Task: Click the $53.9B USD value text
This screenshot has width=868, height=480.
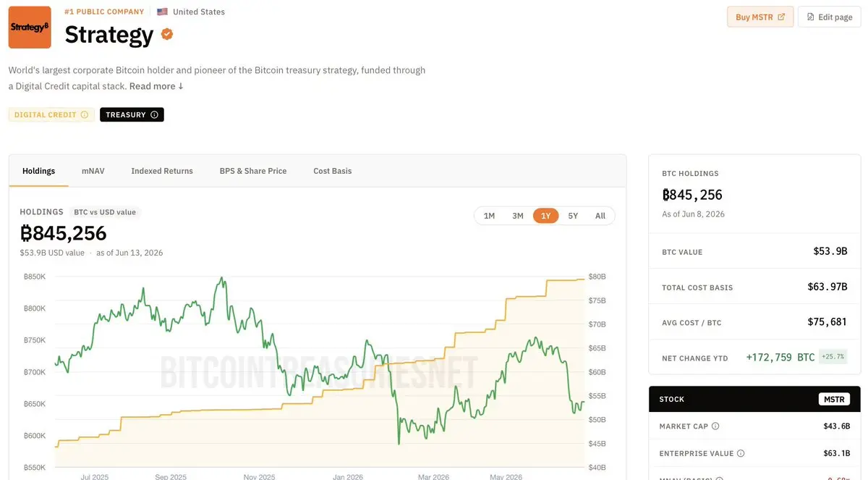Action: click(x=52, y=253)
